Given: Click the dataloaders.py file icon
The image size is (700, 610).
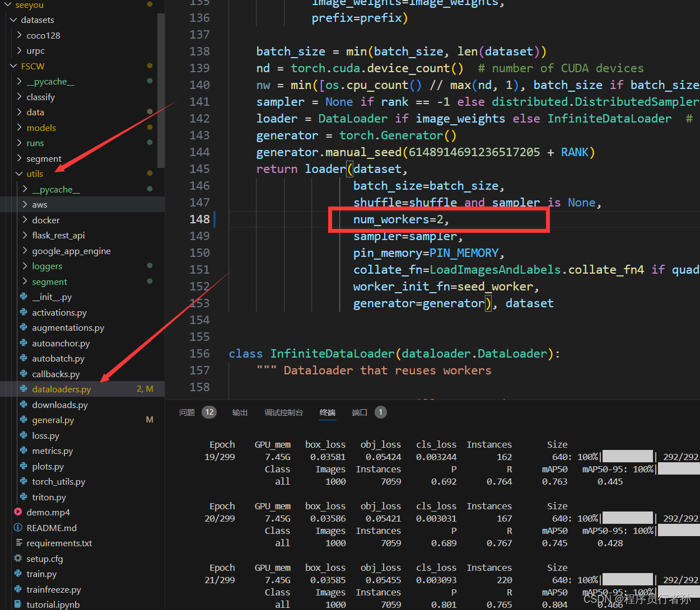Looking at the screenshot, I should pos(24,389).
